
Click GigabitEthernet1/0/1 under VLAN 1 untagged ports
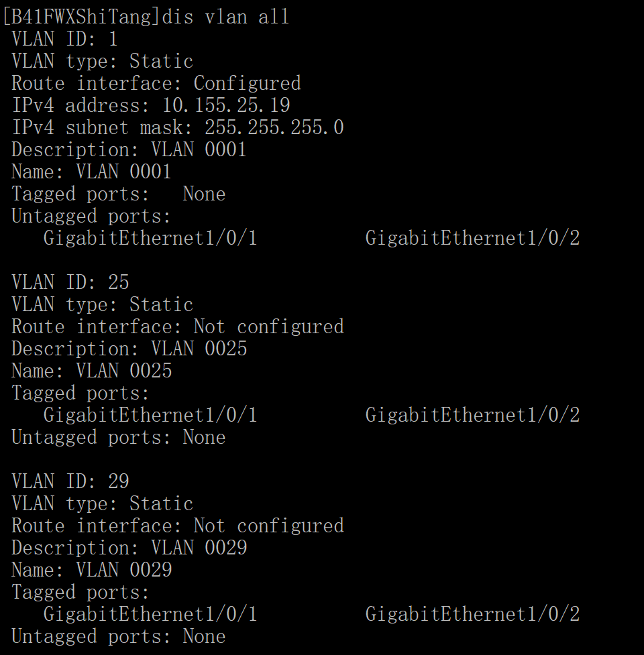pos(150,238)
